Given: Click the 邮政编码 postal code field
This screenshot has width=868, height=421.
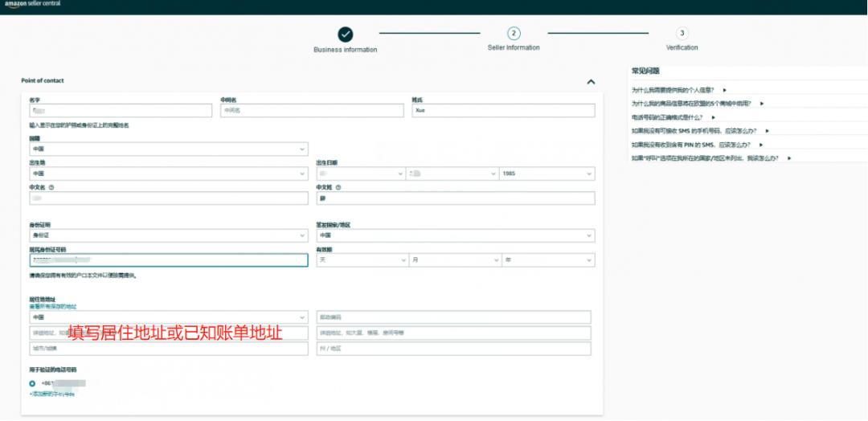Looking at the screenshot, I should point(453,317).
